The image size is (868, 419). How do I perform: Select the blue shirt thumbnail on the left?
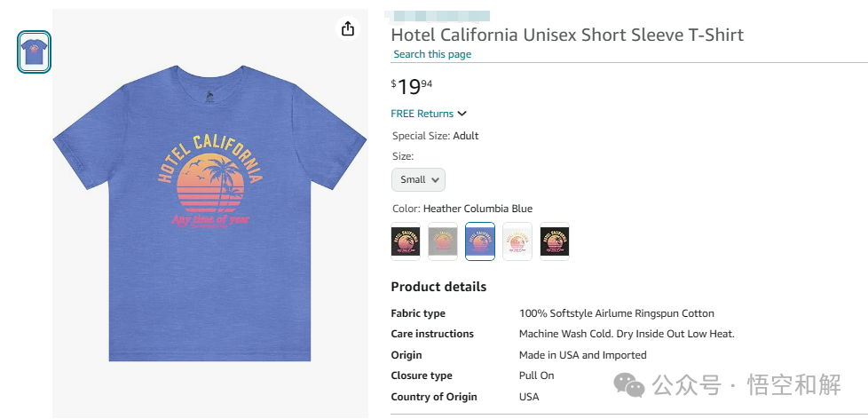point(35,51)
